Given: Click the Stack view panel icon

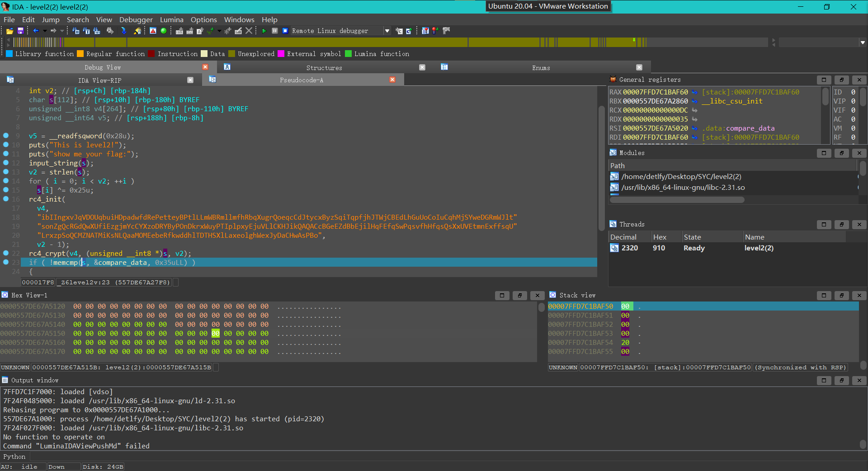Looking at the screenshot, I should coord(552,295).
